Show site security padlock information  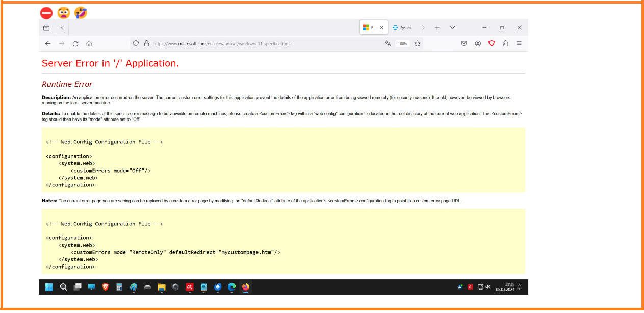(x=146, y=44)
